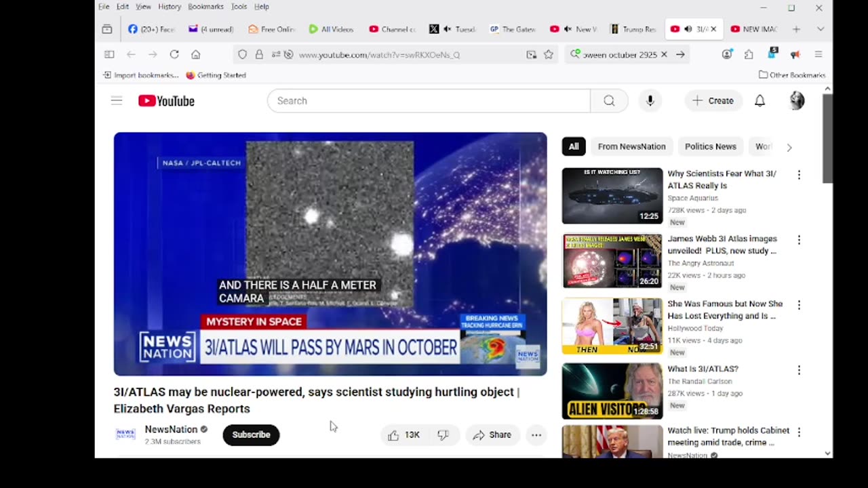
Task: Reload the page in Firefox toolbar
Action: tap(174, 54)
